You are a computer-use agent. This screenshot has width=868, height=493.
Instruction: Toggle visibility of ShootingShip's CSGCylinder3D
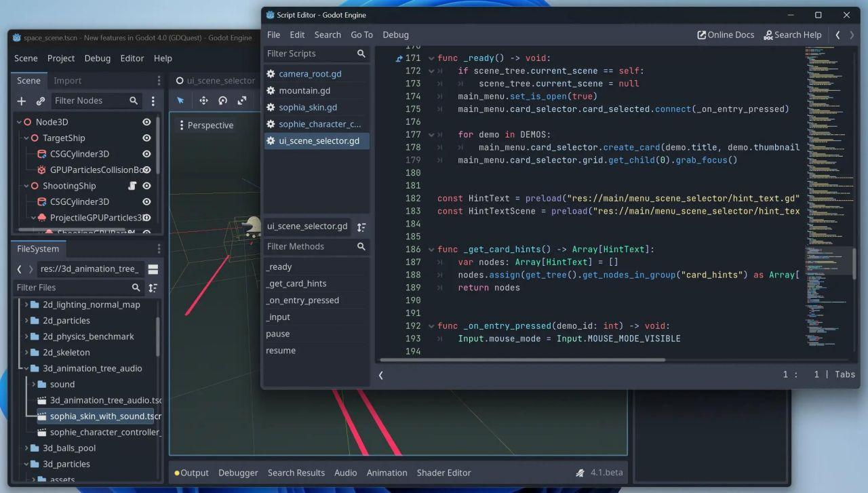click(x=146, y=202)
